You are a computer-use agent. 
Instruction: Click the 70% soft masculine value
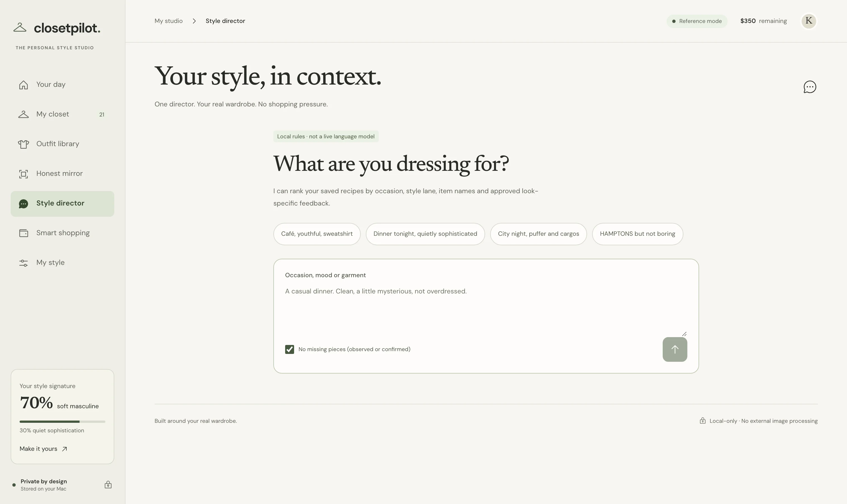pyautogui.click(x=59, y=403)
